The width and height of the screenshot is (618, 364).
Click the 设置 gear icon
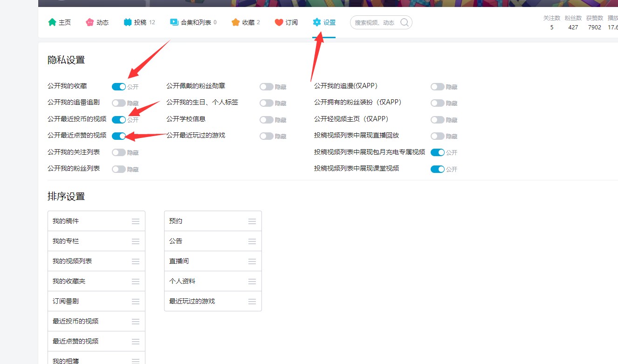pyautogui.click(x=317, y=22)
